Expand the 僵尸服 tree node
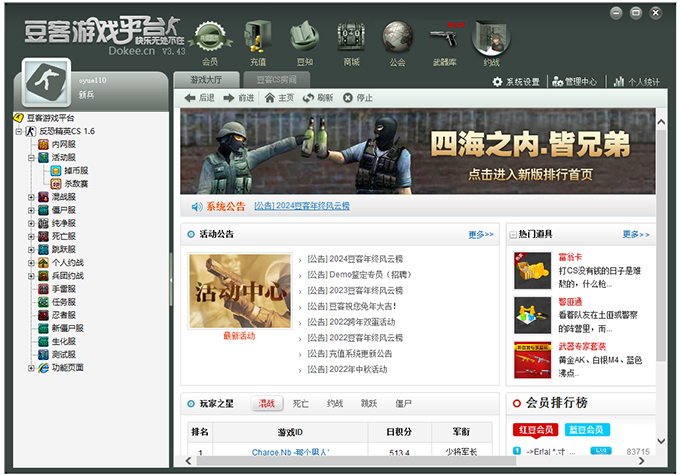Screen dimensions: 680x475 [x=31, y=210]
